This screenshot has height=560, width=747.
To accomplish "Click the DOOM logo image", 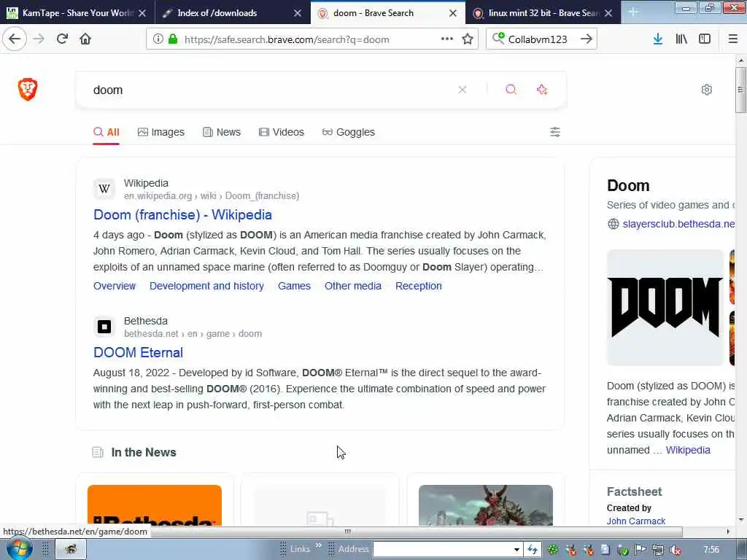I will pos(665,308).
